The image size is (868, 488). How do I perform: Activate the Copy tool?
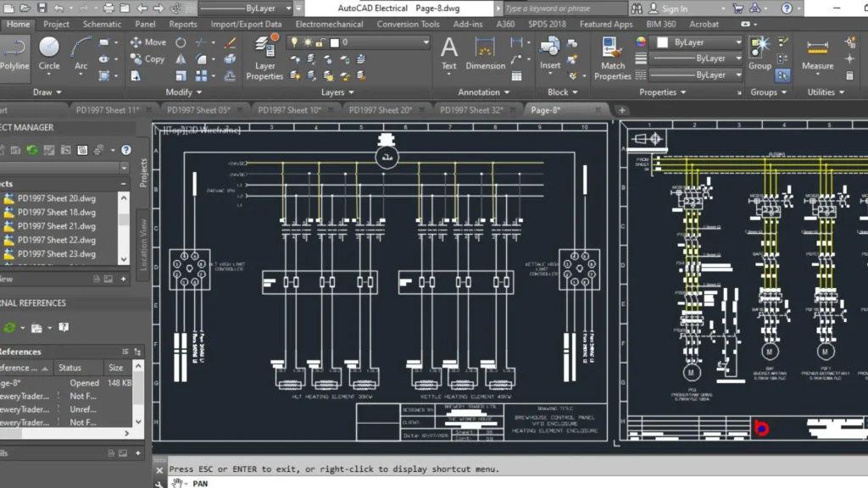coord(151,59)
